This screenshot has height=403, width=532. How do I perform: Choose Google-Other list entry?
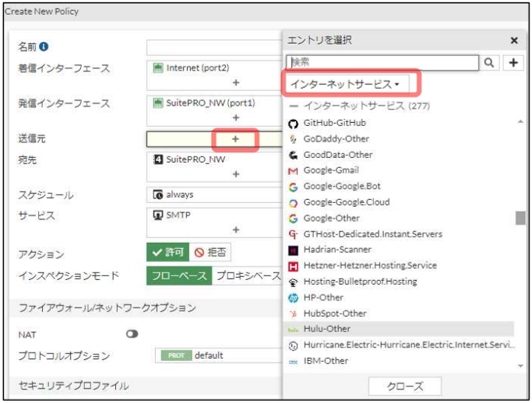(332, 218)
